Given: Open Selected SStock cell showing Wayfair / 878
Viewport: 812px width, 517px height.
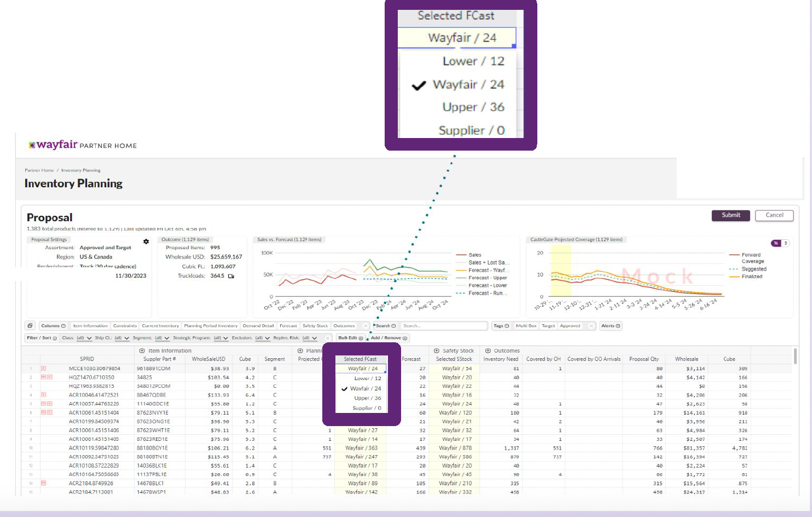Looking at the screenshot, I should click(454, 448).
